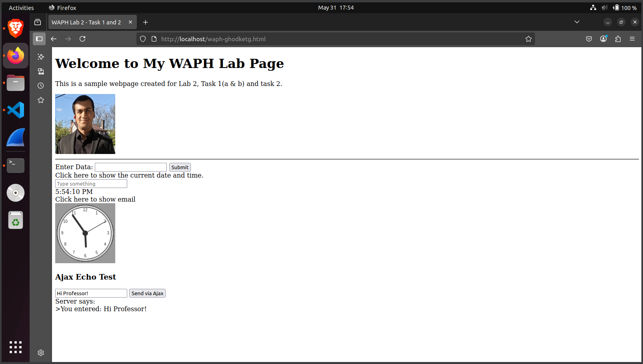Click the analog clock canvas
The width and height of the screenshot is (643, 364).
pyautogui.click(x=85, y=233)
